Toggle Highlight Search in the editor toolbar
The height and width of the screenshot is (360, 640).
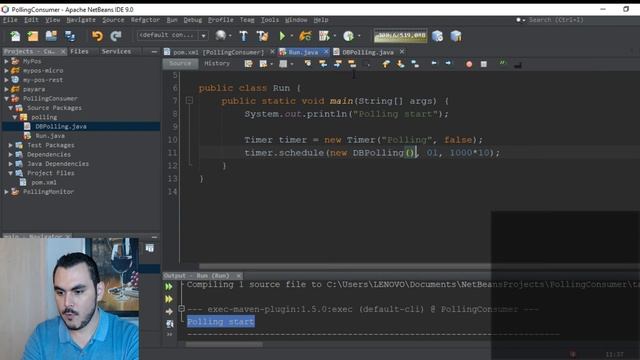click(352, 64)
